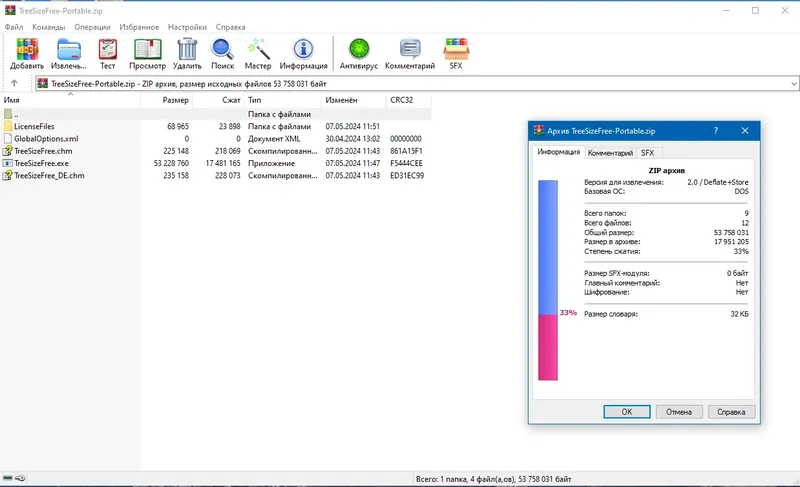The height and width of the screenshot is (487, 800).
Task: Open the Поиск (Find) magnifier tool
Action: (222, 49)
